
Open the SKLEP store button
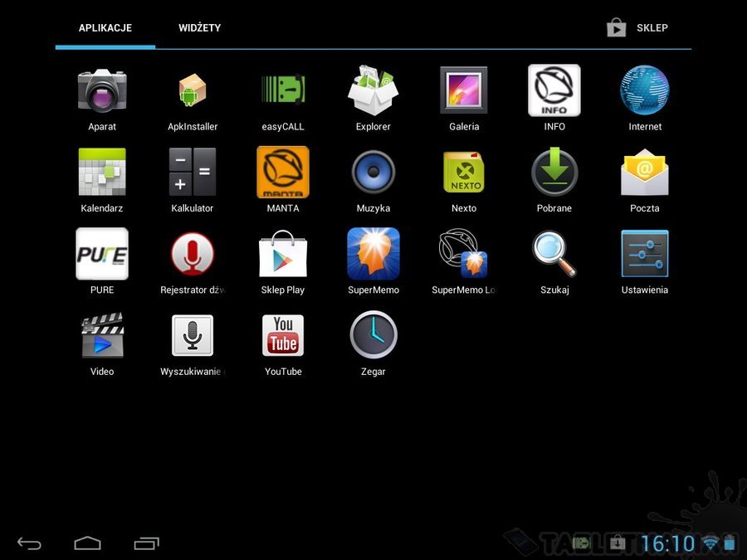click(637, 27)
